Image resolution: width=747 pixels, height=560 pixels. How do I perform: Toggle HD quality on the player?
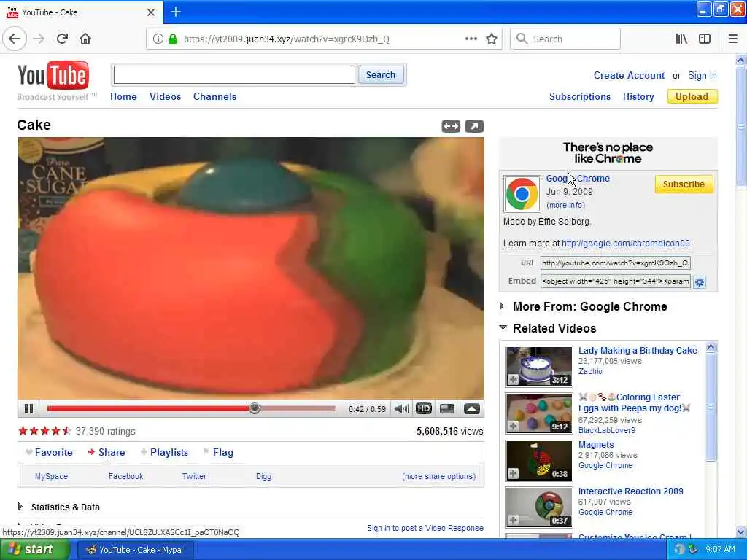tap(424, 408)
